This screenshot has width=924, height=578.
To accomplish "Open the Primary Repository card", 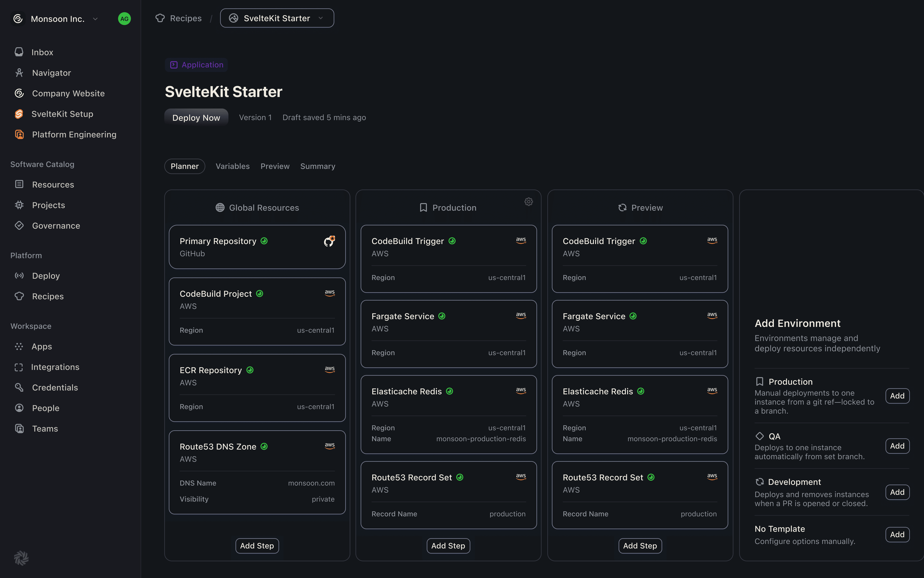I will [257, 247].
